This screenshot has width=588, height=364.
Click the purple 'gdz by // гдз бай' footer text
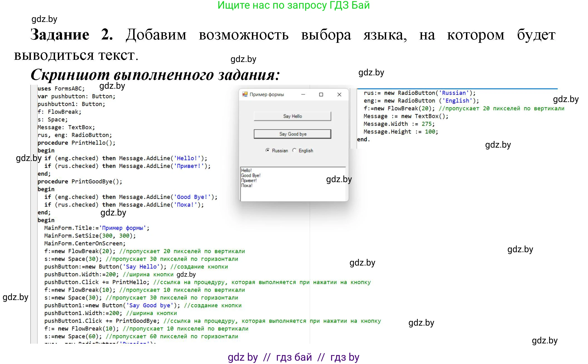pyautogui.click(x=293, y=357)
